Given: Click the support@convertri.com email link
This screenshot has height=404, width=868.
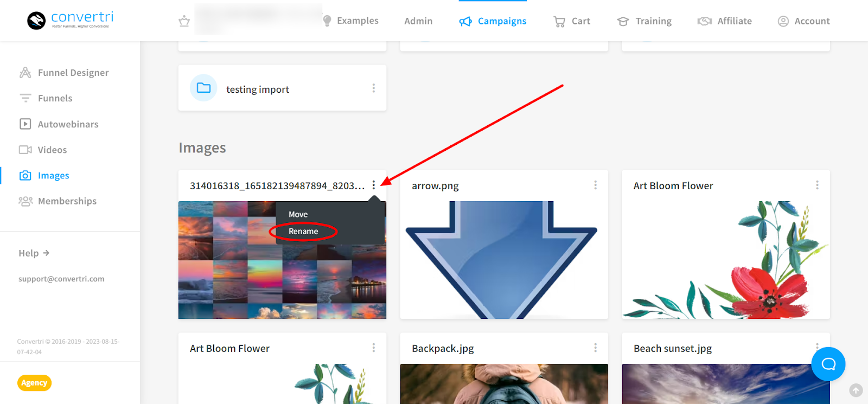Looking at the screenshot, I should [61, 279].
